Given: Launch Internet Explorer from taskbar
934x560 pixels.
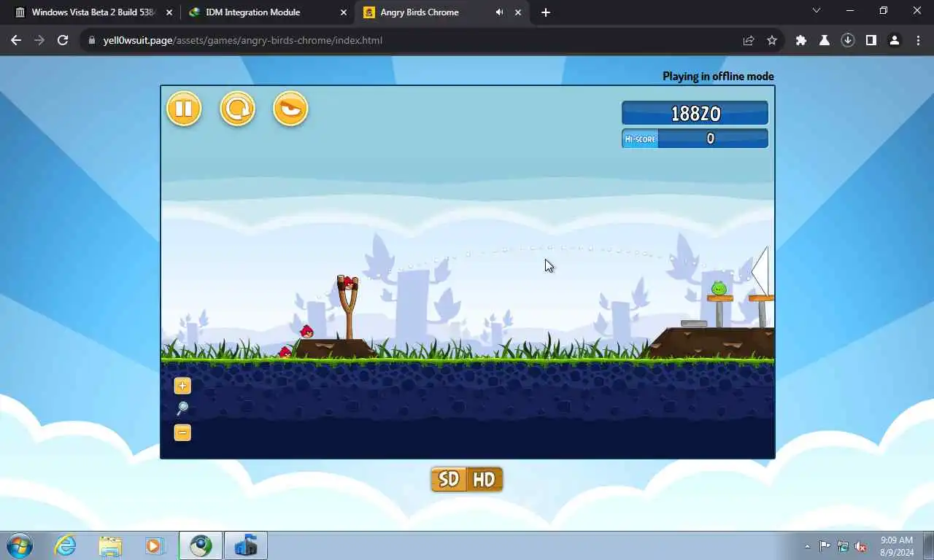Looking at the screenshot, I should click(x=65, y=545).
